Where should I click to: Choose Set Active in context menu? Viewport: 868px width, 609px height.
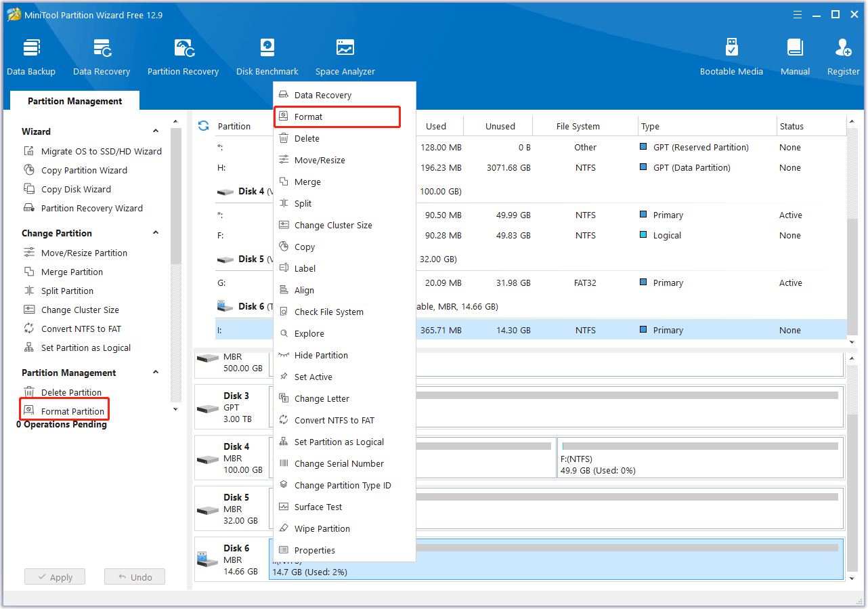click(x=344, y=377)
